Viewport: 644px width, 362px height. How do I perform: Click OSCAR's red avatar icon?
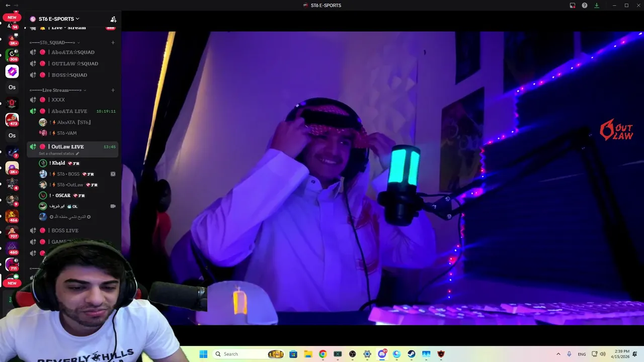[x=43, y=196]
